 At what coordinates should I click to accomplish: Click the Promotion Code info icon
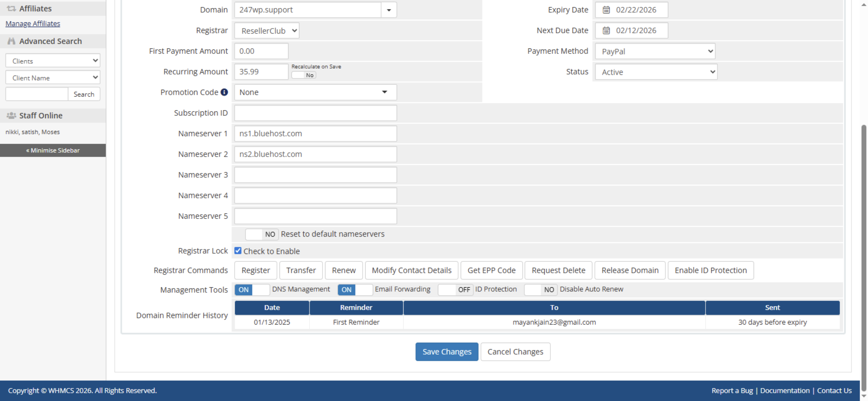click(225, 92)
